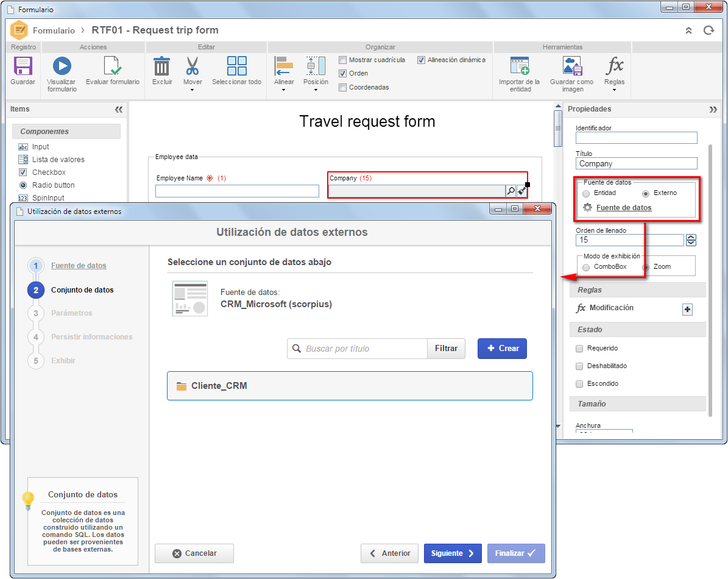Toggle Mostrar cuadrícula checkbox

342,60
